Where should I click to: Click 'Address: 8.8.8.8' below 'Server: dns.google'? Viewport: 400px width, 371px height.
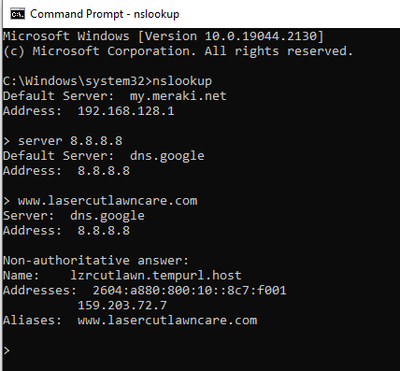tap(66, 231)
